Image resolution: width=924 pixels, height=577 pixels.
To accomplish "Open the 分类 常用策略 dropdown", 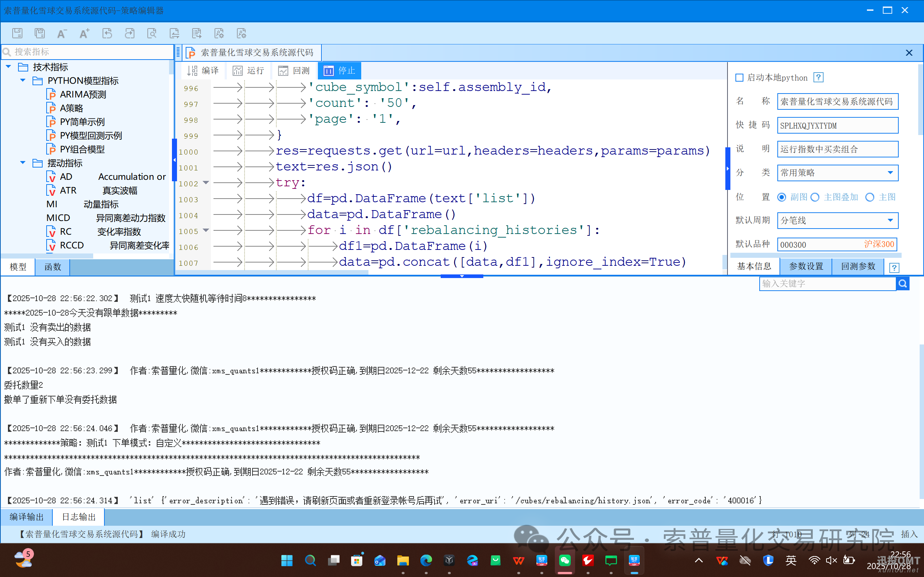I will click(x=890, y=173).
